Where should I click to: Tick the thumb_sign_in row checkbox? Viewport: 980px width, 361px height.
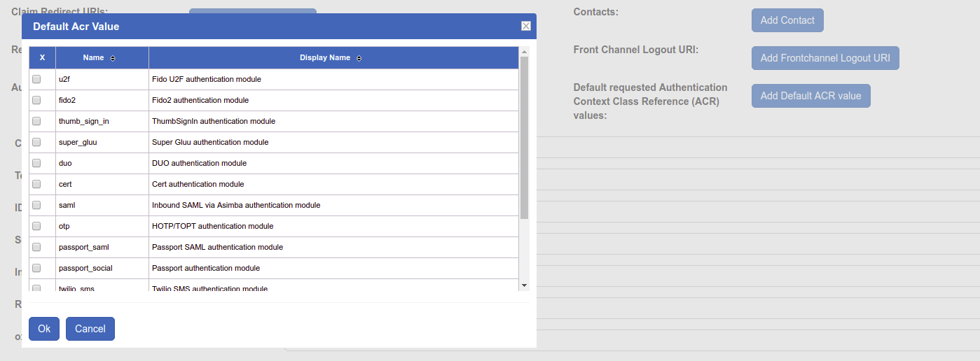pyautogui.click(x=36, y=121)
